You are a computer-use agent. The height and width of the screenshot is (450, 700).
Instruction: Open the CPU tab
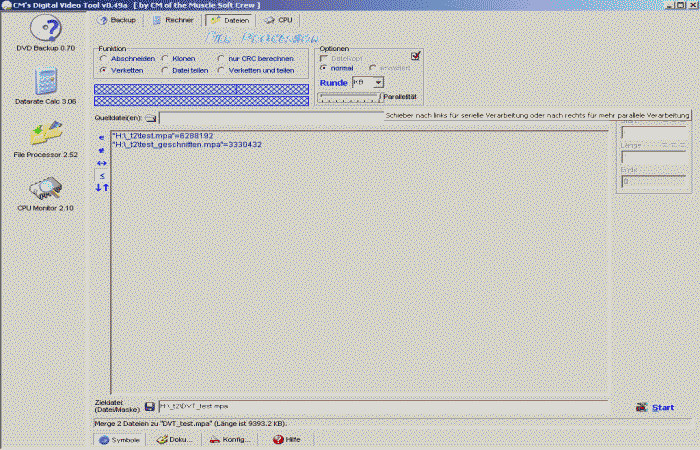pos(278,20)
